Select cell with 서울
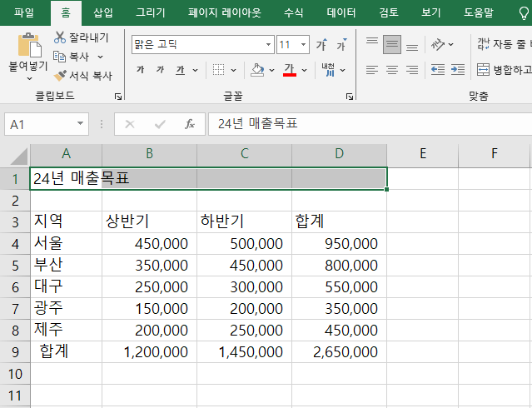Viewport: 532px width, 408px height. tap(66, 243)
